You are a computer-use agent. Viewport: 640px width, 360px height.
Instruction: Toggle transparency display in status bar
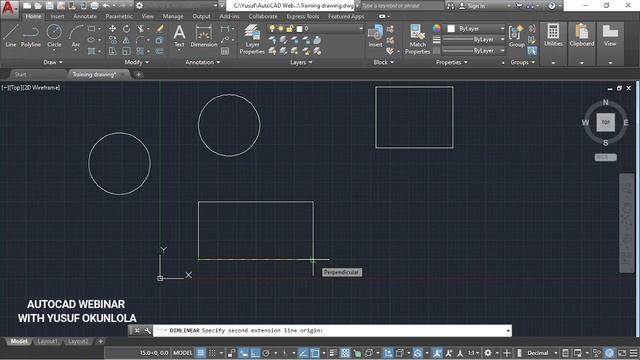[x=345, y=353]
